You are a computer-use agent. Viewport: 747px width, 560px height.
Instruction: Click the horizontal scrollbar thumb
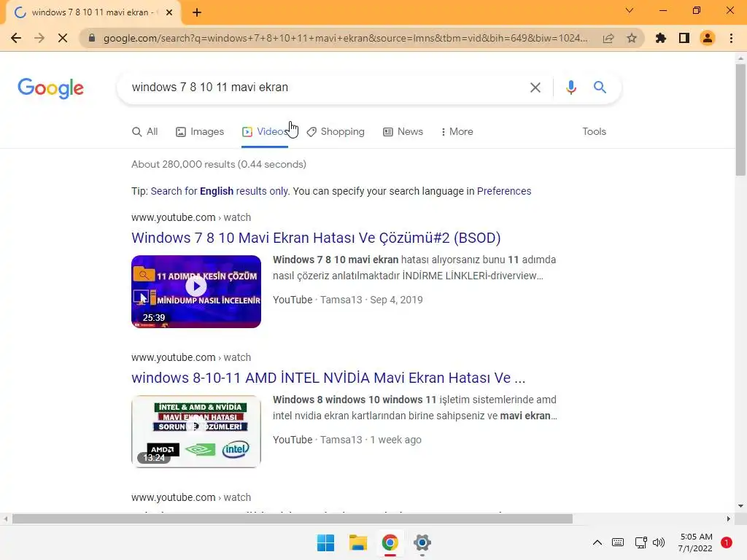[x=292, y=518]
